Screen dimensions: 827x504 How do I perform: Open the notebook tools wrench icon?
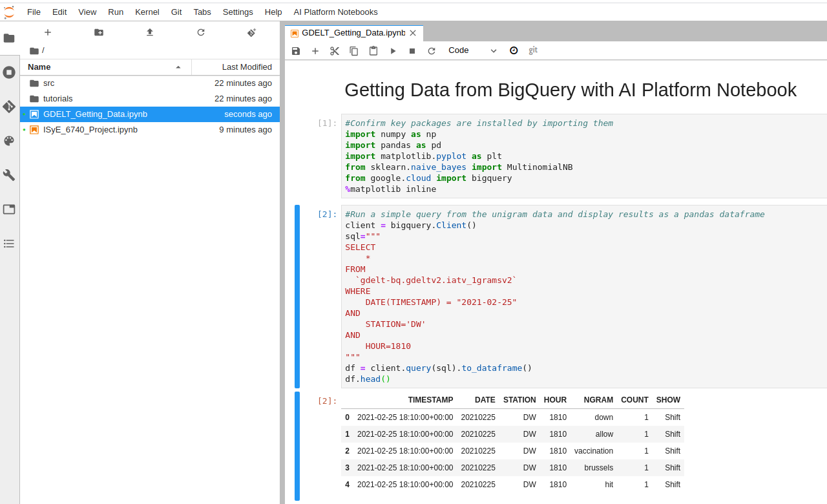click(x=9, y=175)
